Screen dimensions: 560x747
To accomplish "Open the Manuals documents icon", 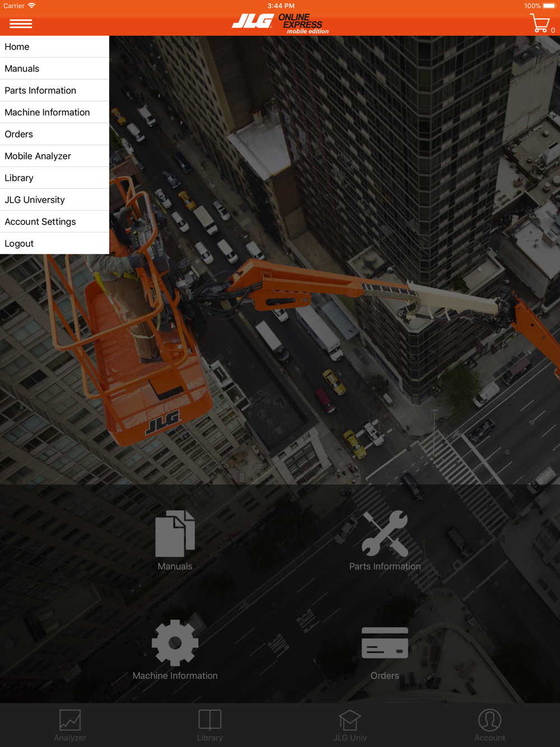I will 175,534.
